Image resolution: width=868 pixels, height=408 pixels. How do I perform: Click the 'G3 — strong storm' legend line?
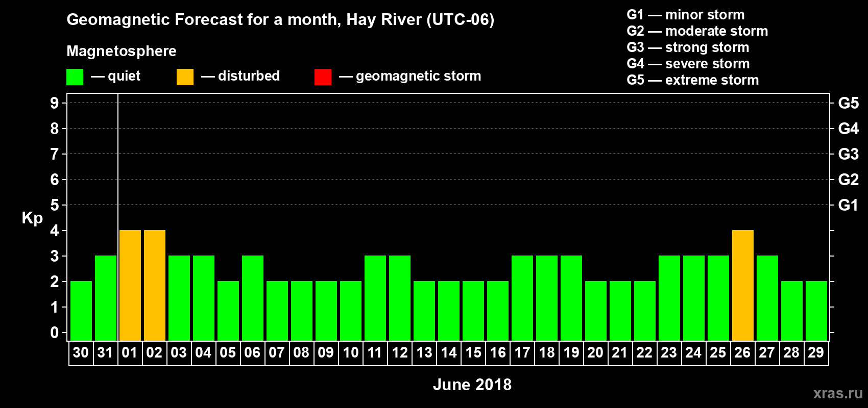pos(688,47)
